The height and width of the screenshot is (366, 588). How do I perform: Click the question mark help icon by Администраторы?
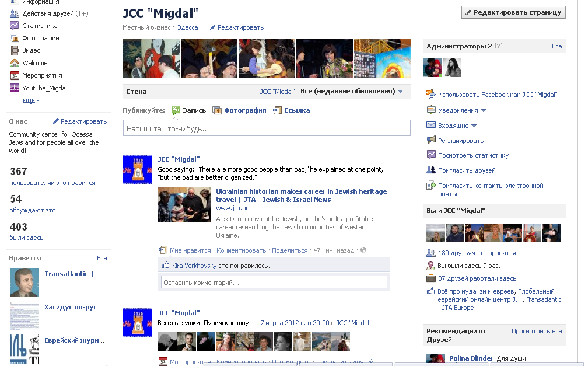[x=498, y=46]
